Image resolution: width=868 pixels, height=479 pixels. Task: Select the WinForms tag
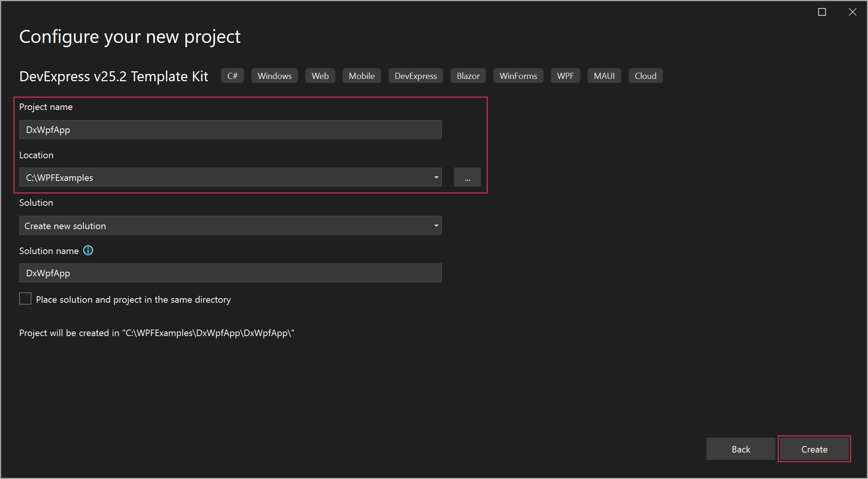tap(518, 75)
